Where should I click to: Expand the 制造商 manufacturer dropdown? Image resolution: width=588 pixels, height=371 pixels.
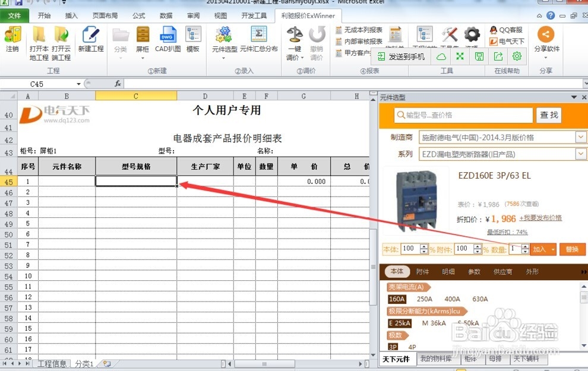(x=580, y=137)
